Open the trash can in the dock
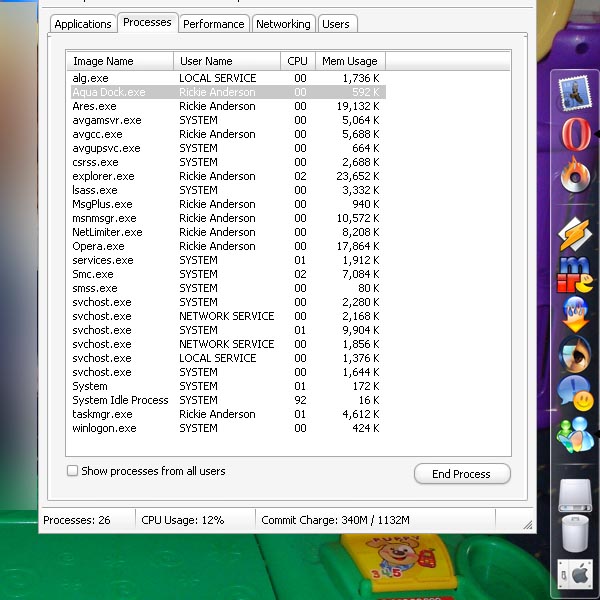 point(576,534)
